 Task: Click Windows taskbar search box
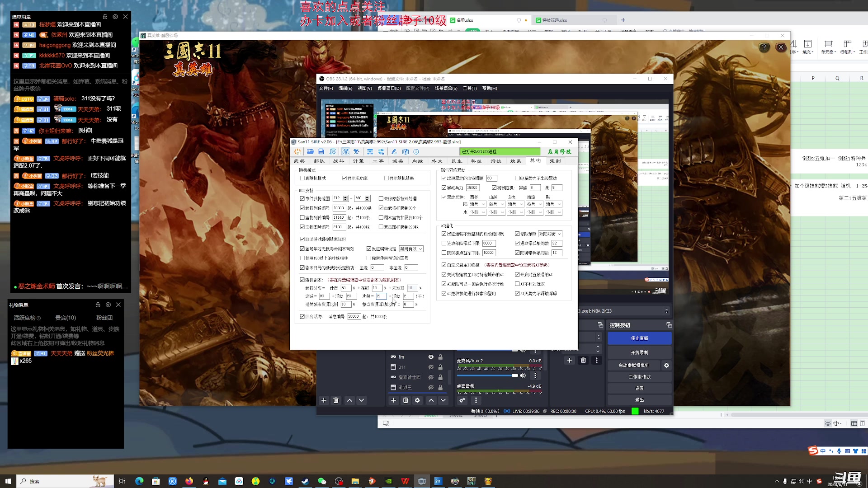click(x=65, y=481)
